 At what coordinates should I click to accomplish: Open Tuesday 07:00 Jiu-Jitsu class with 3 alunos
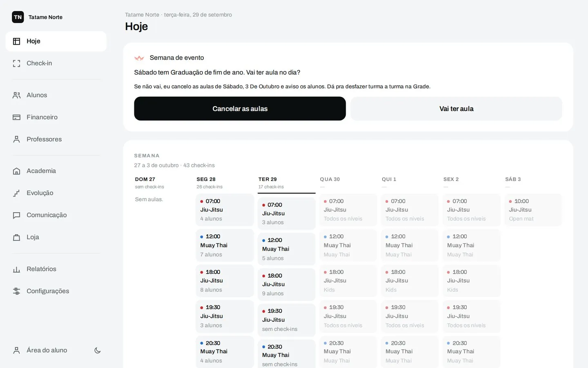pyautogui.click(x=286, y=213)
